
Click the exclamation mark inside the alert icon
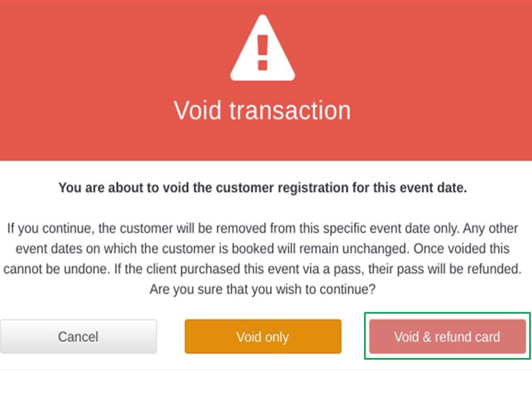[262, 55]
